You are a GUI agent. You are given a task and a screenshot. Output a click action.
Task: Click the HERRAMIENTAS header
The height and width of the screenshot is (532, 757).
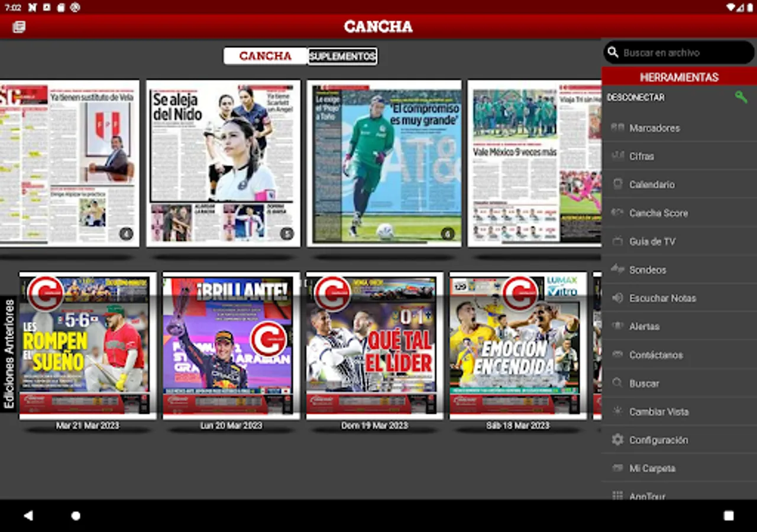679,77
